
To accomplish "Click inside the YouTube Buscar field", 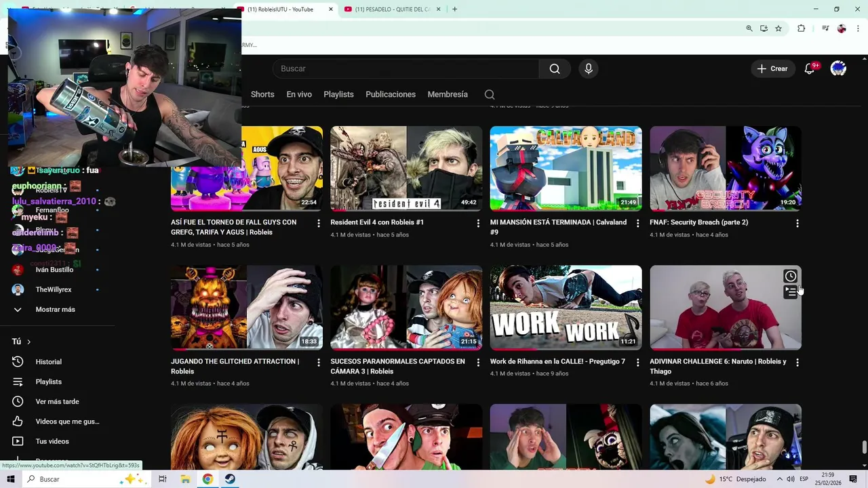I will 406,68.
